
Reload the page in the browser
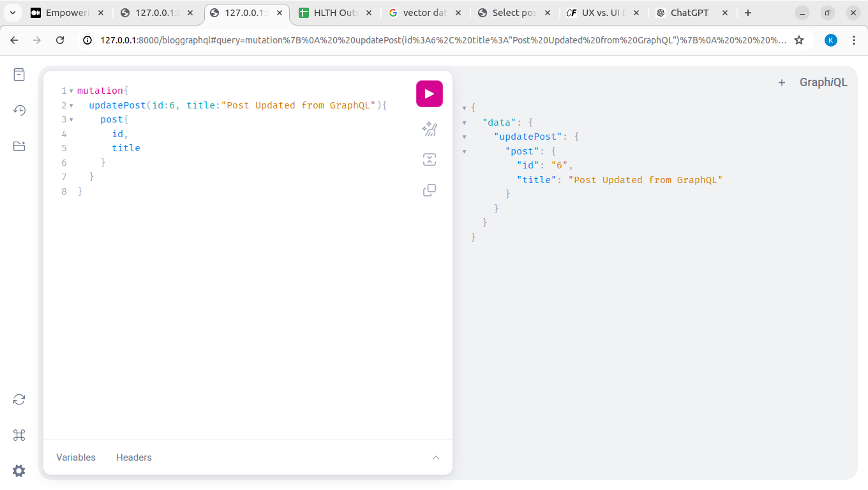(x=60, y=40)
